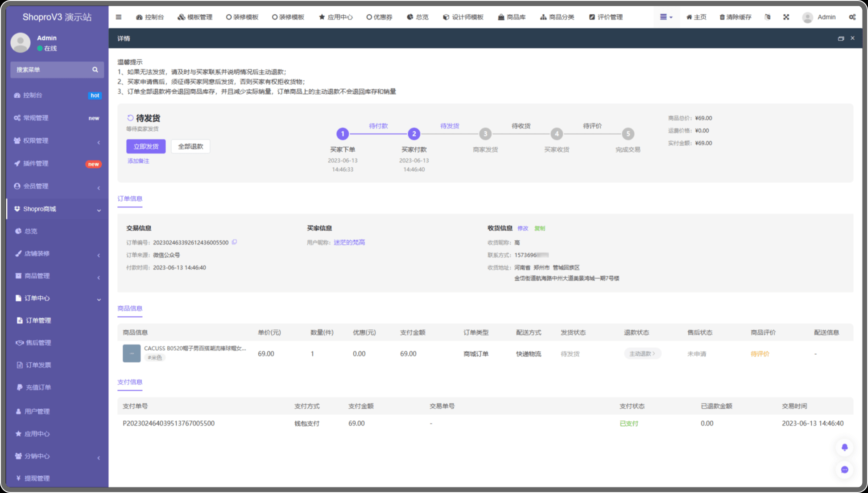Open 售后管理 in the sidebar
This screenshot has height=493, width=868.
(38, 343)
